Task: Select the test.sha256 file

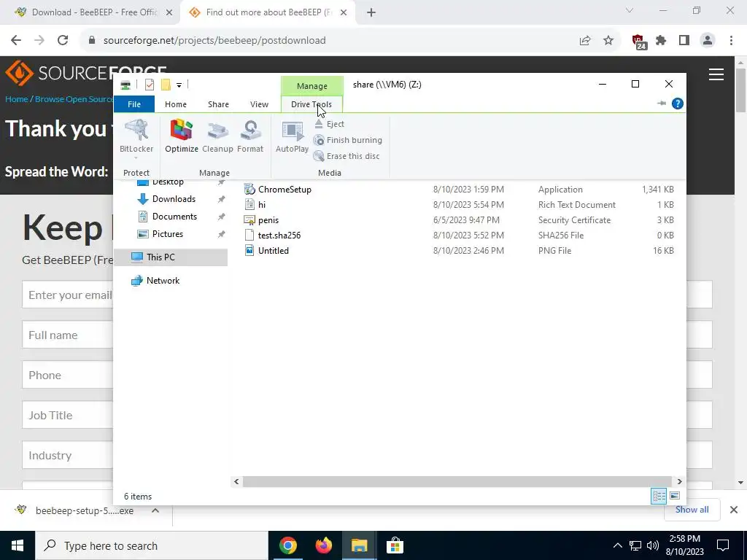Action: [279, 236]
